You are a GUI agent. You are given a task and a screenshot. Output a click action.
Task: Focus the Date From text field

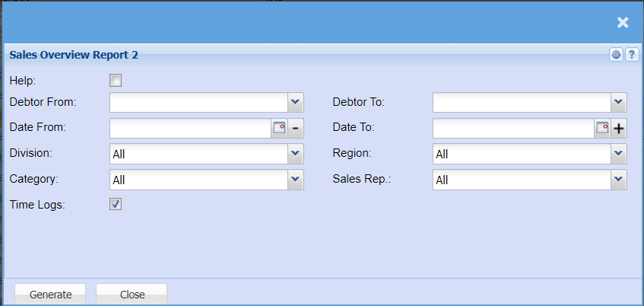pos(190,128)
